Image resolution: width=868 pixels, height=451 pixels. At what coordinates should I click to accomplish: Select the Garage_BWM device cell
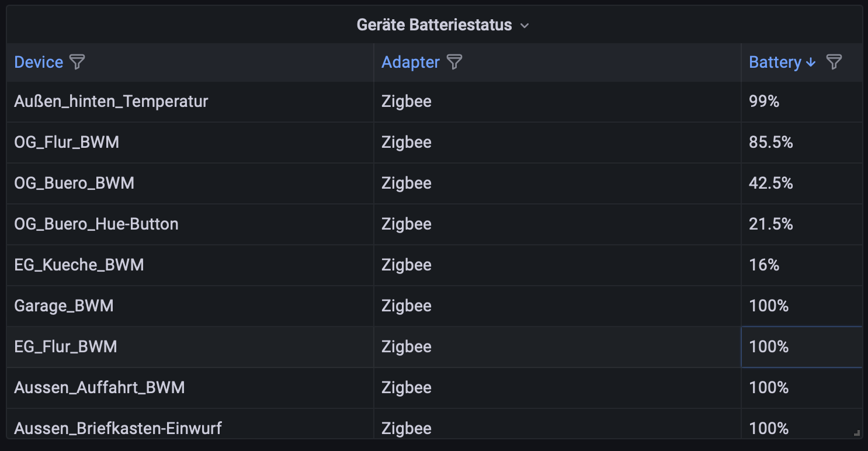click(190, 306)
